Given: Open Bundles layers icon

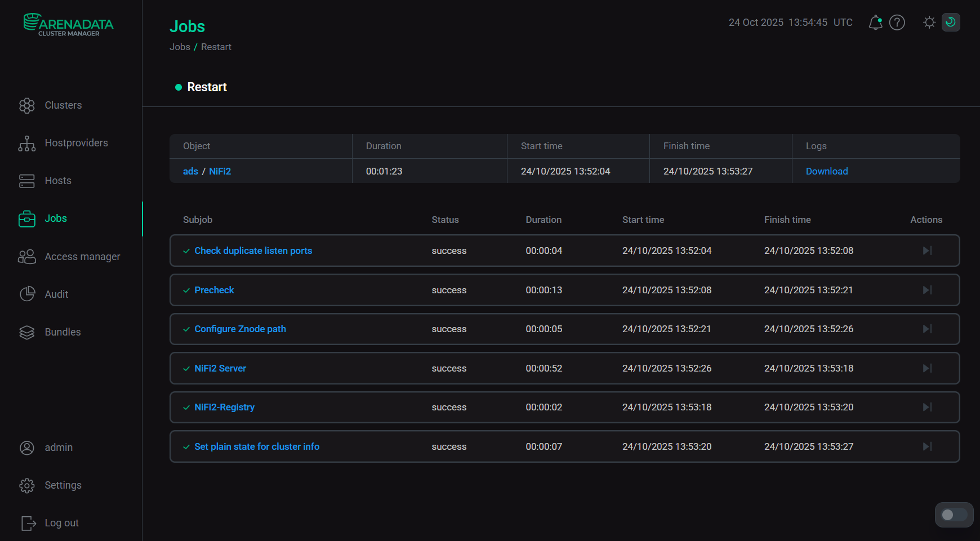Looking at the screenshot, I should (27, 332).
